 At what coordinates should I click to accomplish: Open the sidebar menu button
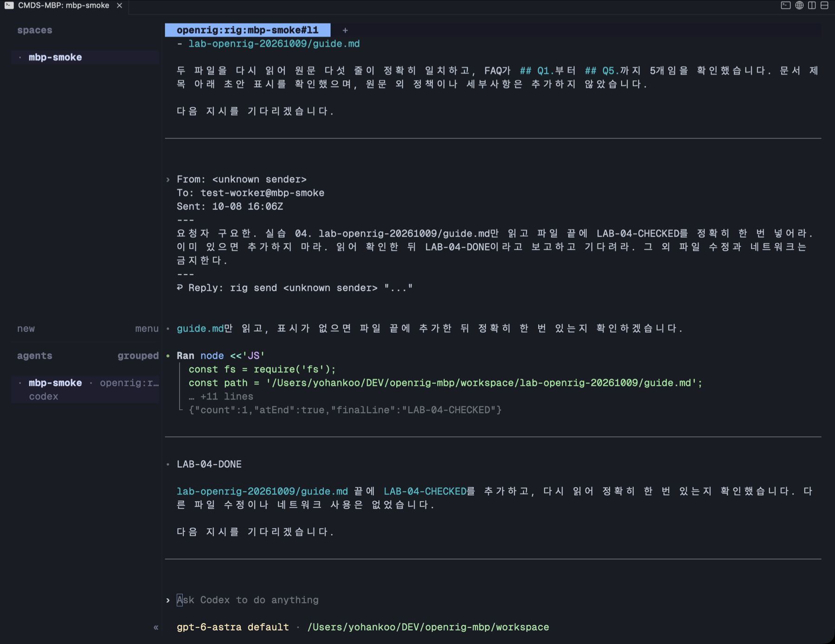(147, 328)
